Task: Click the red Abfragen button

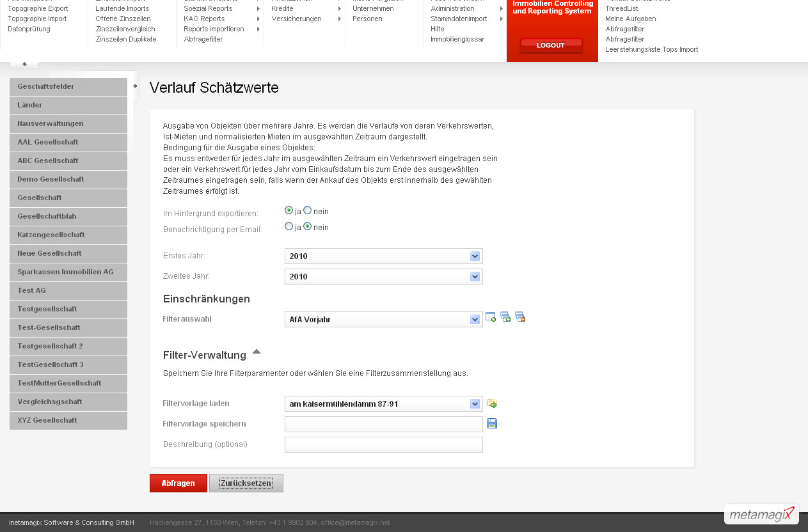Action: tap(178, 483)
